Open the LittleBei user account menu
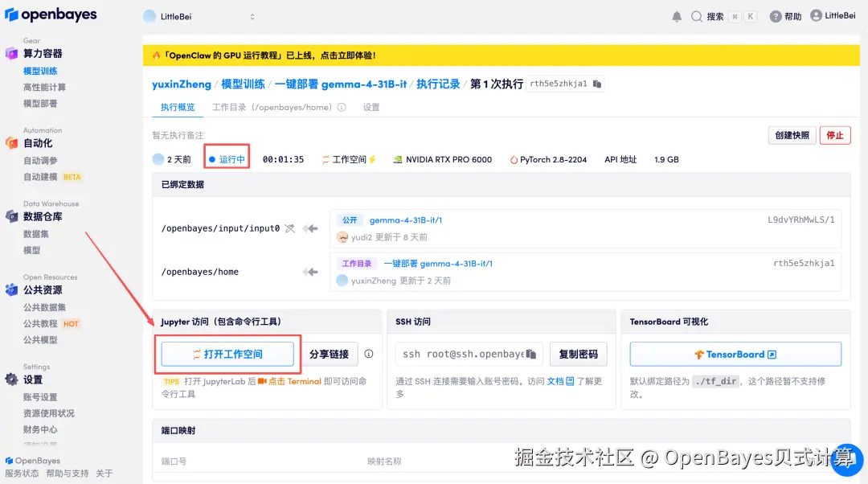The height and width of the screenshot is (484, 868). [833, 15]
